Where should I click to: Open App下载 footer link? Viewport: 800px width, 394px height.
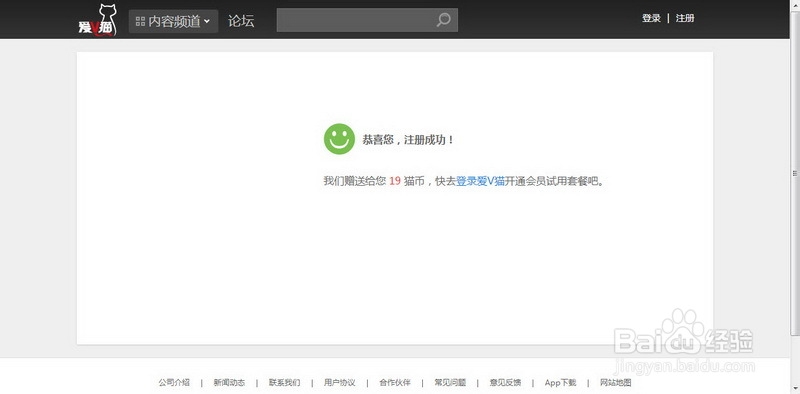(560, 382)
